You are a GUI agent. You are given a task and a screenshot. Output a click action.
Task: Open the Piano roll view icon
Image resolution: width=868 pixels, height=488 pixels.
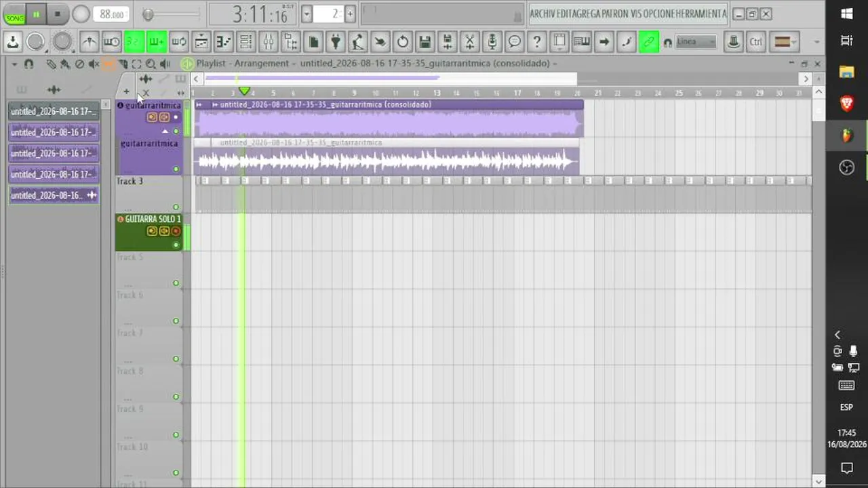[224, 42]
